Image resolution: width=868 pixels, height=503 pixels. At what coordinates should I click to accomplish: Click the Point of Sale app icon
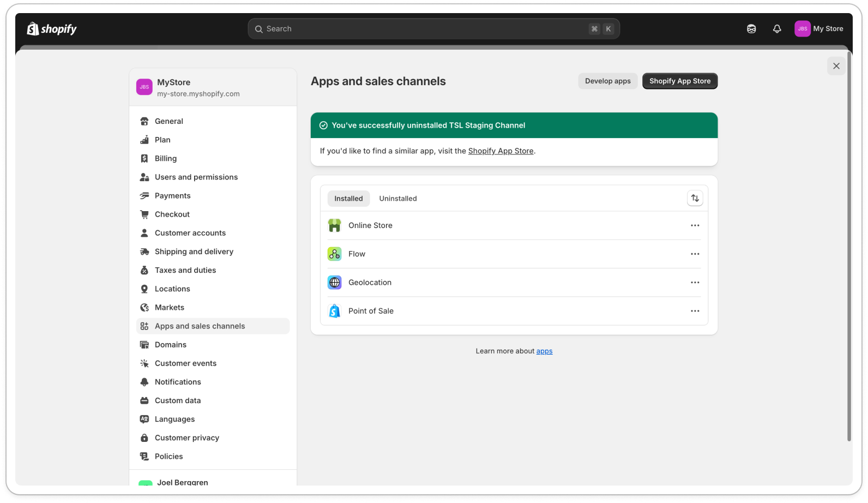(x=334, y=311)
